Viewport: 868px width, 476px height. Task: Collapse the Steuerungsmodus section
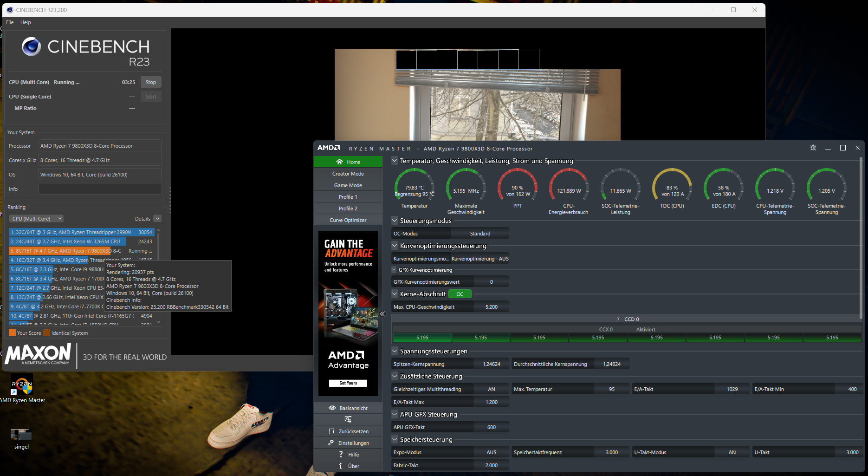click(x=395, y=221)
